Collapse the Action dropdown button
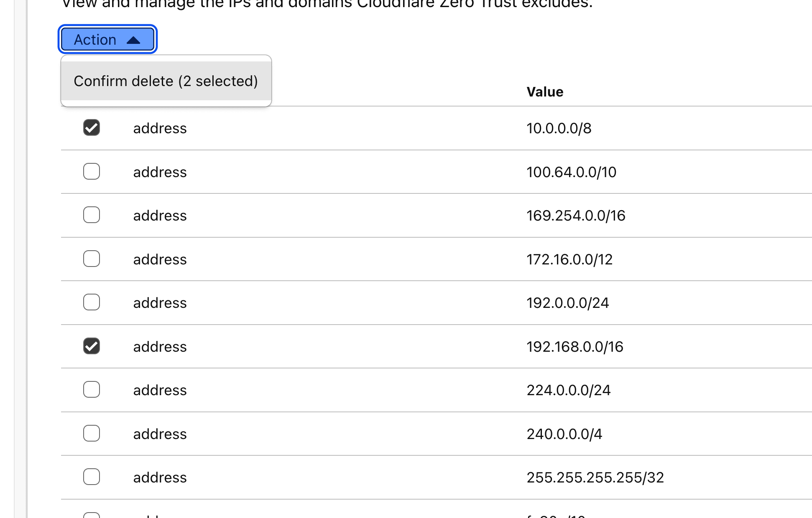Image resolution: width=812 pixels, height=518 pixels. tap(107, 40)
